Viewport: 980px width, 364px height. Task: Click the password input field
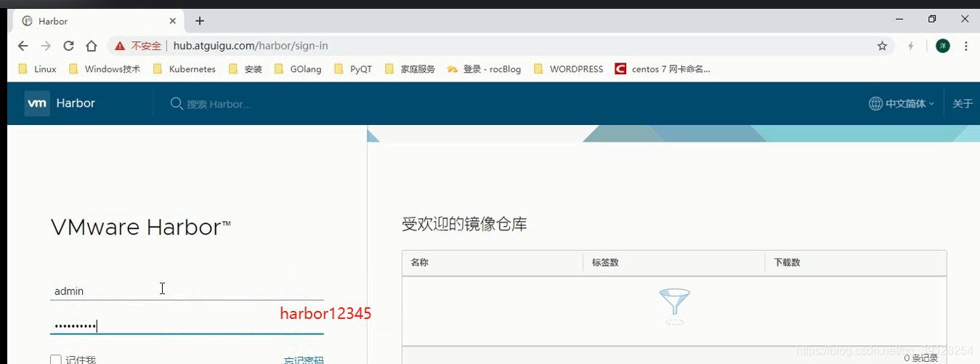click(x=187, y=325)
